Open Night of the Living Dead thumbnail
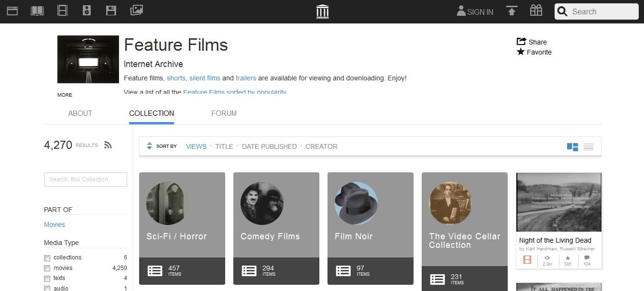 tap(559, 202)
